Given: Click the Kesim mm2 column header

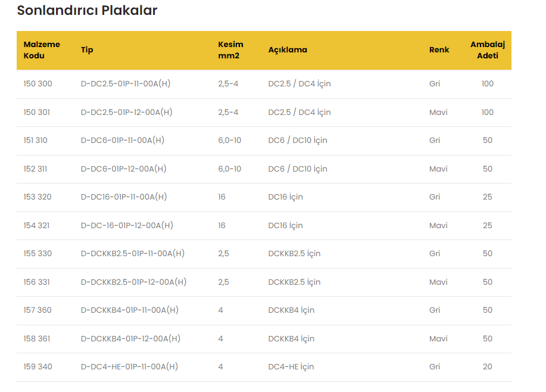Looking at the screenshot, I should tap(230, 50).
